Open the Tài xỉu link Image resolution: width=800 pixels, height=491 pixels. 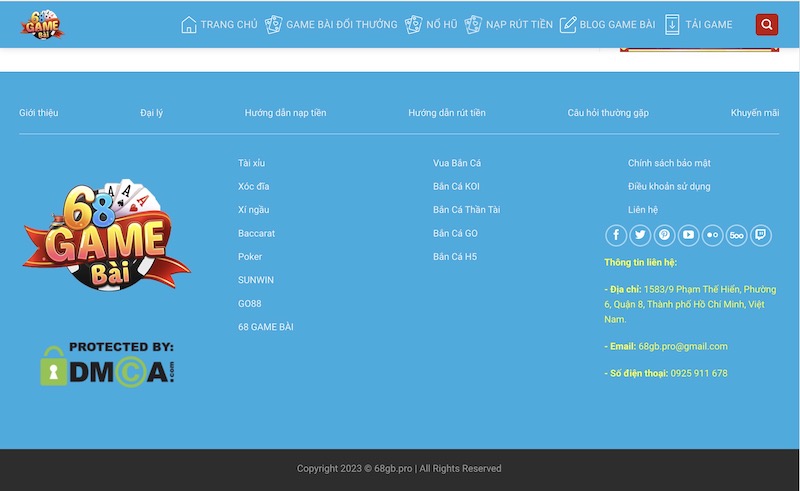tap(251, 163)
